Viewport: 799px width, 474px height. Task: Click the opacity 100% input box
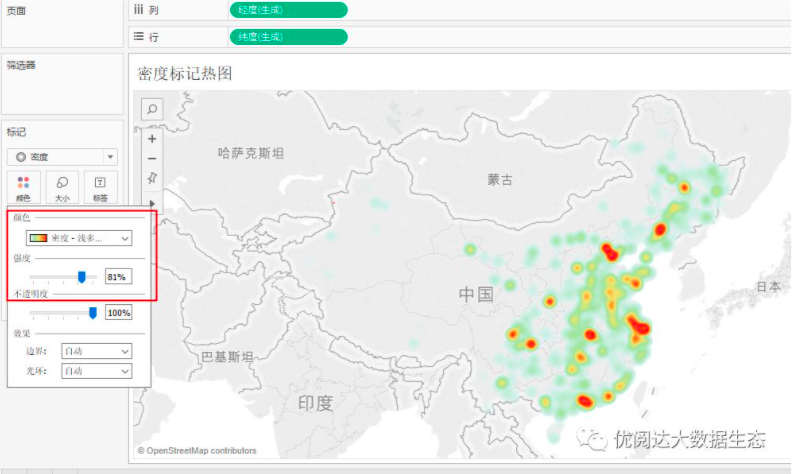tap(118, 313)
